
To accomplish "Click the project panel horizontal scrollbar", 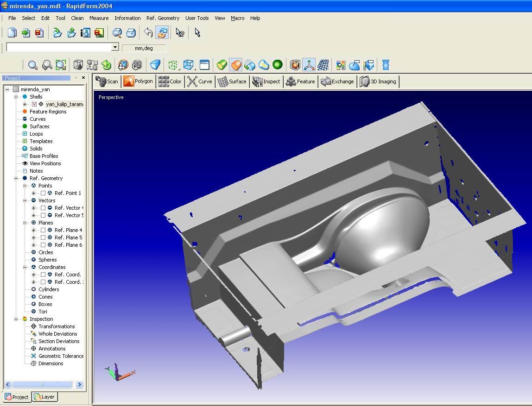I will coord(42,384).
